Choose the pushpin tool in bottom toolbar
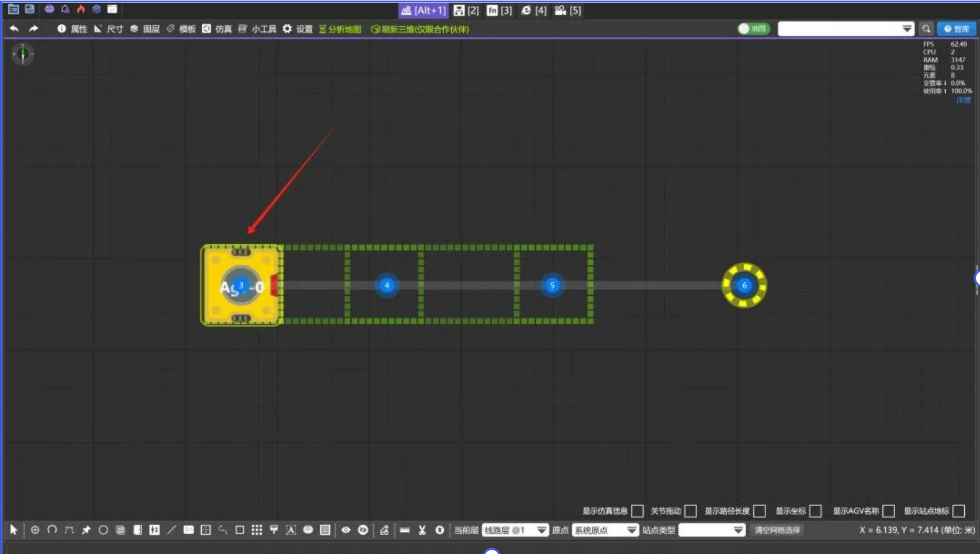980x554 pixels. [x=86, y=530]
